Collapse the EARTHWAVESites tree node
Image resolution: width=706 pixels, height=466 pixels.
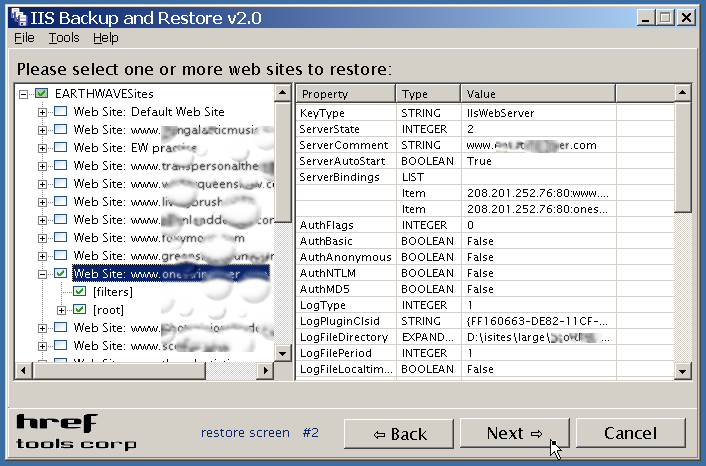[x=23, y=94]
